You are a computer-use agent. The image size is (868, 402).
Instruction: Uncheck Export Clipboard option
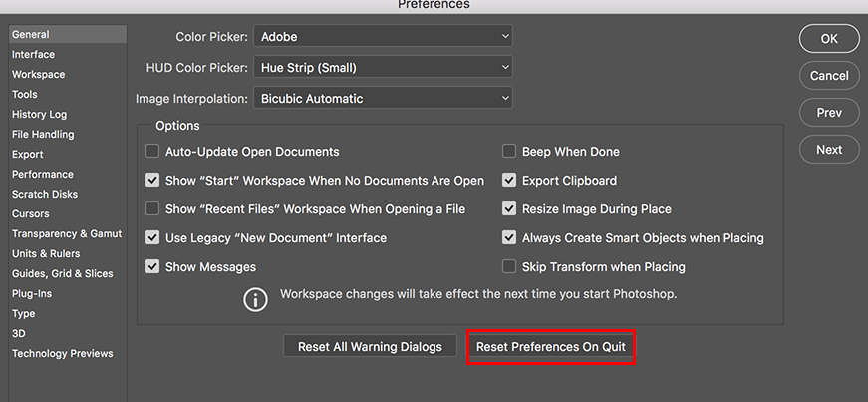tap(509, 181)
